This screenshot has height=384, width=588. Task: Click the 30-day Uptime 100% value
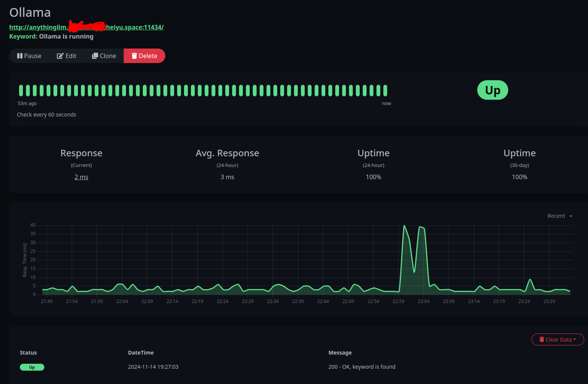[x=520, y=177]
